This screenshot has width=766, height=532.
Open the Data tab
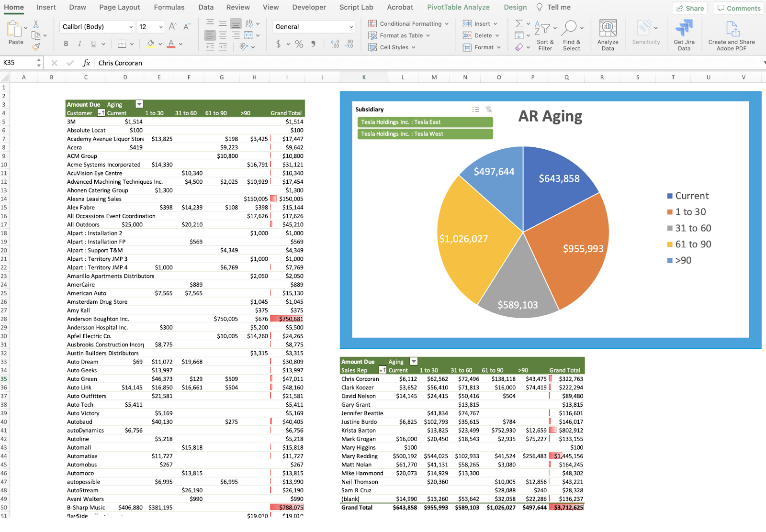tap(206, 7)
